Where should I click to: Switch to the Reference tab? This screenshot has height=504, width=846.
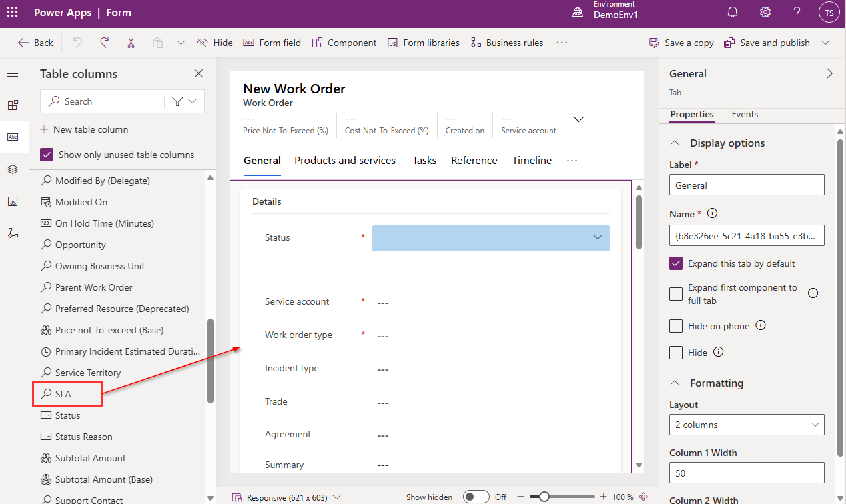click(x=474, y=160)
